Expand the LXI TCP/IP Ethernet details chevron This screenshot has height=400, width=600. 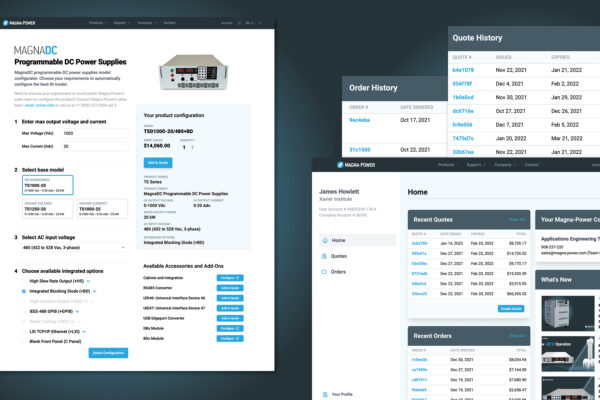coord(84,331)
